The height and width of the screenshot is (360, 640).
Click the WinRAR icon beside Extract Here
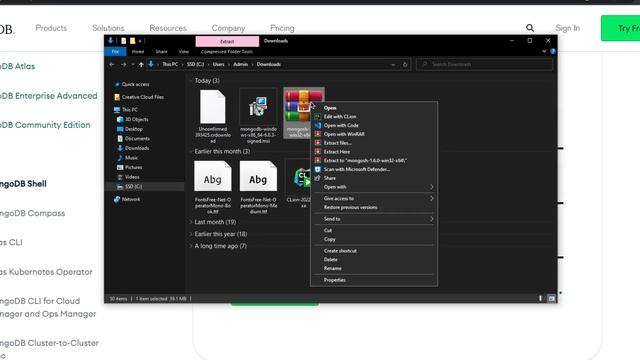pos(318,151)
